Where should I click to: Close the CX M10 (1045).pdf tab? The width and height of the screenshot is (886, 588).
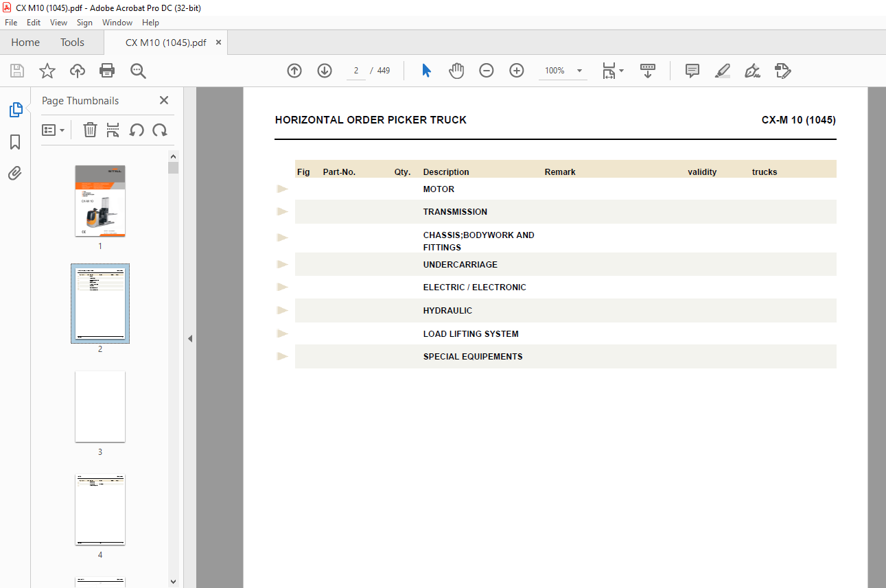click(x=219, y=43)
